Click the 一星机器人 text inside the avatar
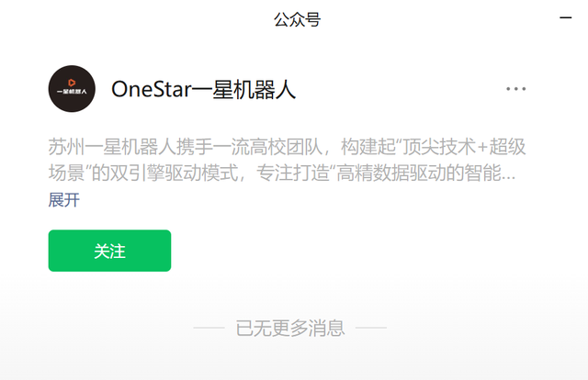The image size is (588, 380). [x=72, y=92]
